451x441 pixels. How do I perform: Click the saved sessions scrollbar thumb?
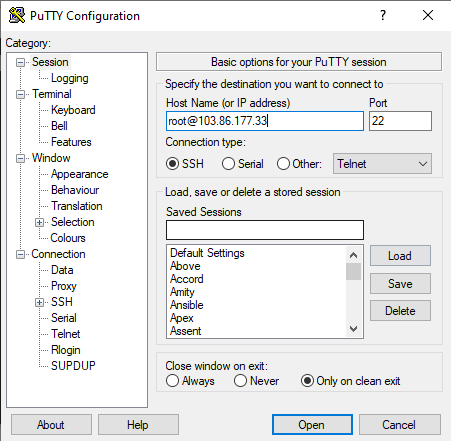click(x=353, y=272)
